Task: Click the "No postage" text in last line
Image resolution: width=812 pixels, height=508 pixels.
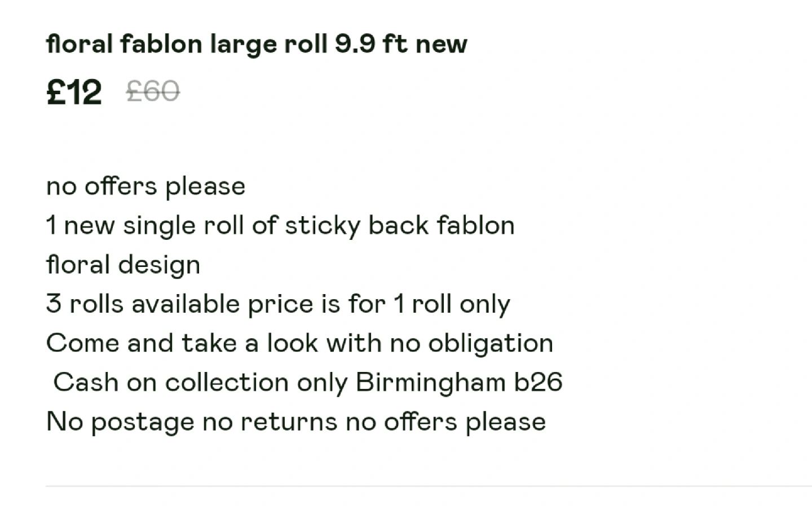Action: (120, 422)
